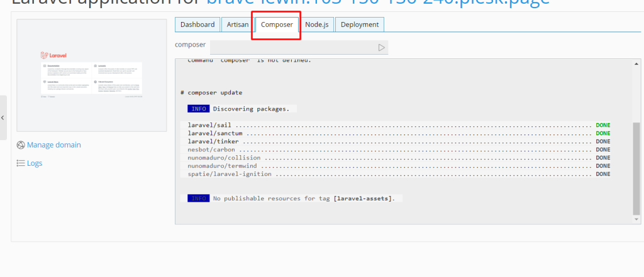Click the globe icon beside Manage domain
Image resolution: width=644 pixels, height=277 pixels.
pyautogui.click(x=21, y=145)
